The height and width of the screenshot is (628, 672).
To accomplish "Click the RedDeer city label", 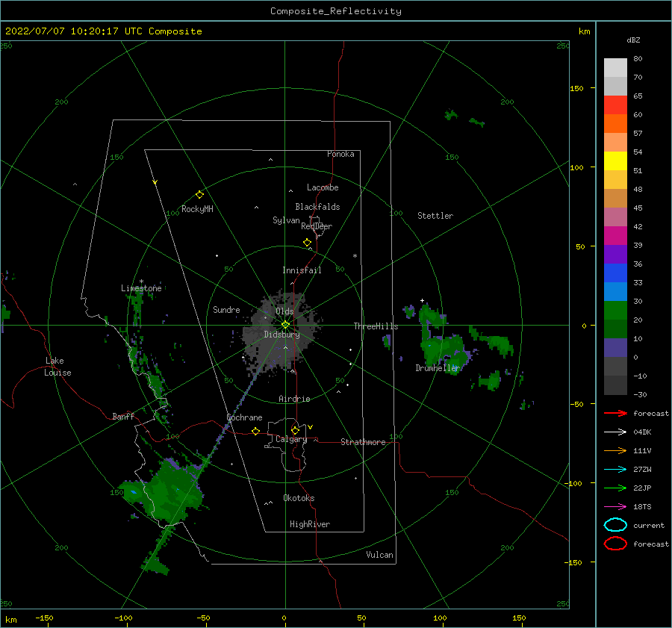I will (x=317, y=226).
